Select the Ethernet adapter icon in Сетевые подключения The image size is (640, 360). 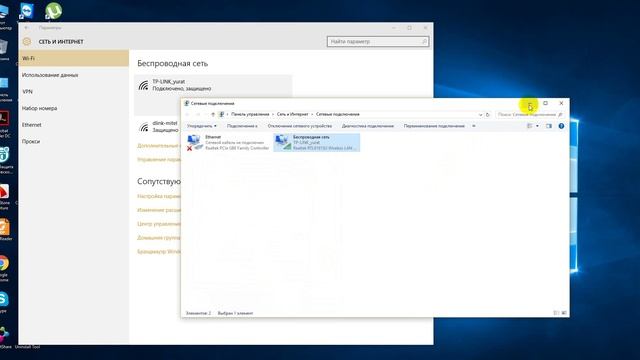point(194,142)
